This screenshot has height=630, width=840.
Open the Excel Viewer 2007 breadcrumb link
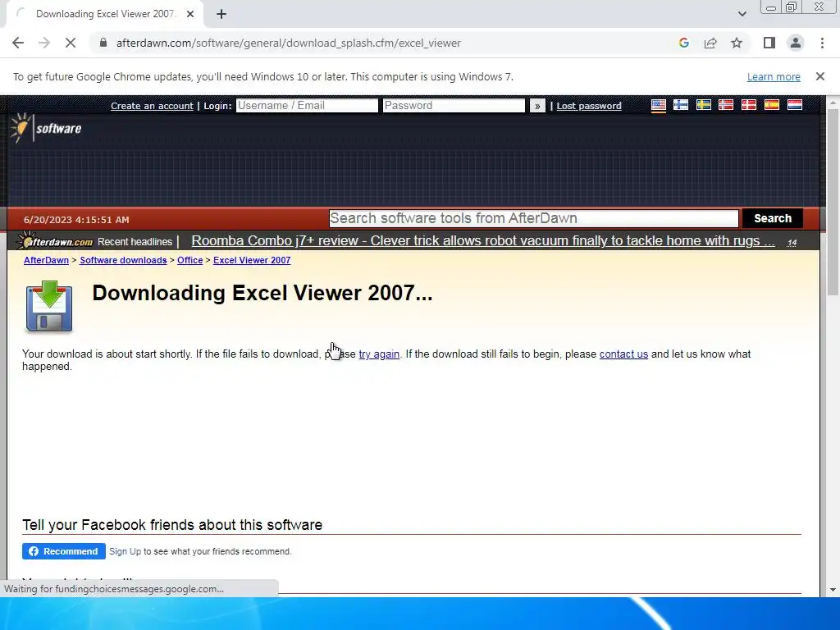pyautogui.click(x=252, y=260)
